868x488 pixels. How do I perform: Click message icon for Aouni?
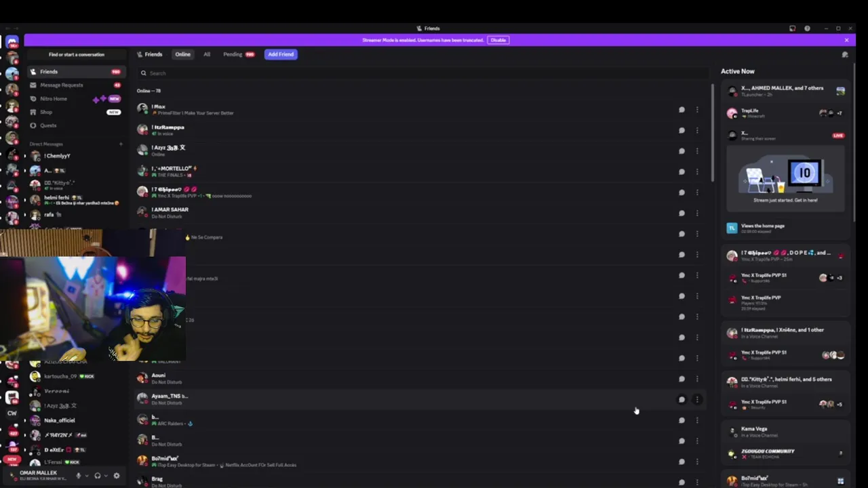[x=682, y=379]
